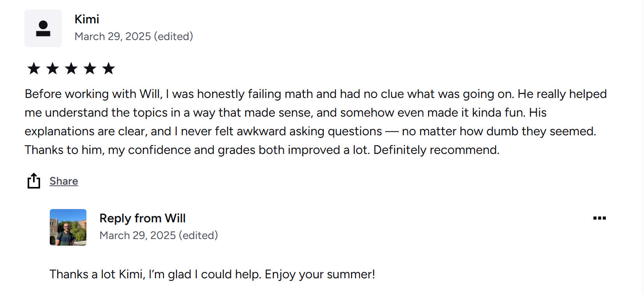Screen dimensions: 644x295
Task: Click the second rating star
Action: tap(53, 68)
